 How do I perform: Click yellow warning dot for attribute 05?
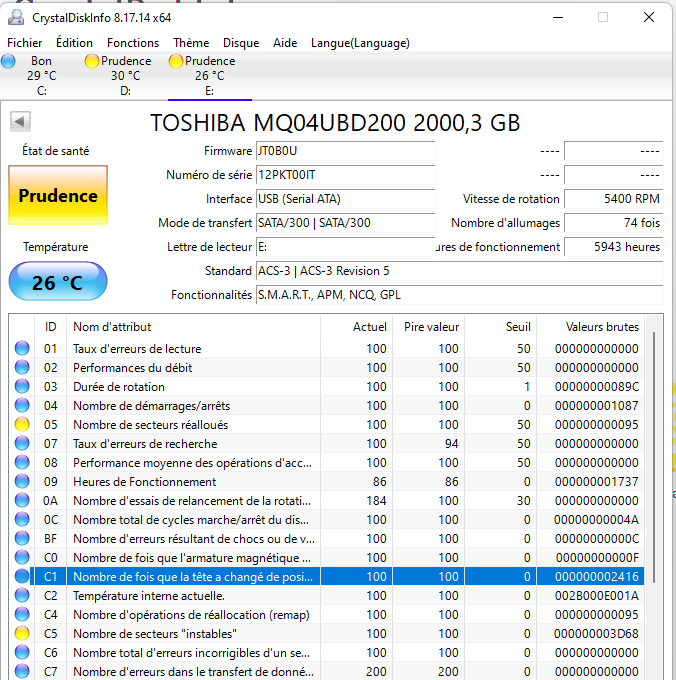coord(22,425)
